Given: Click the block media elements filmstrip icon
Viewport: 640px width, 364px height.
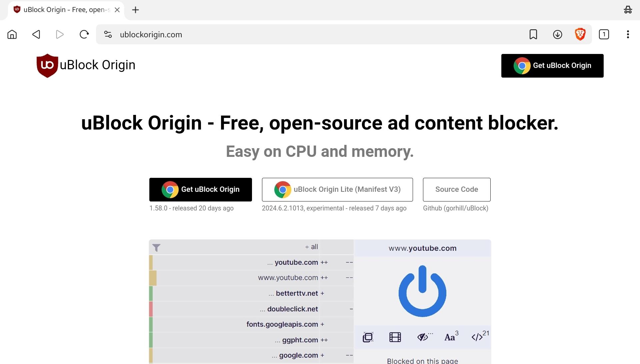Looking at the screenshot, I should tap(395, 337).
